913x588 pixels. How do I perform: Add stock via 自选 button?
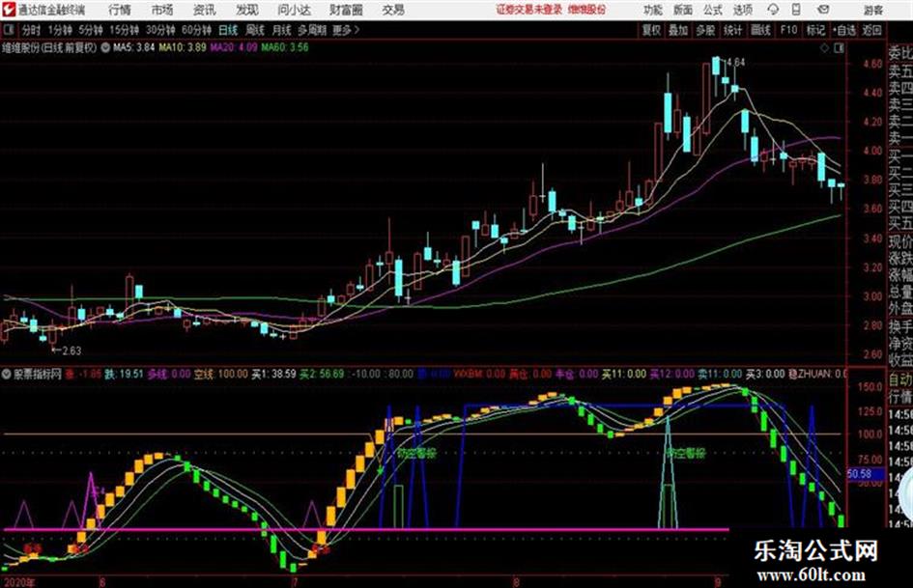pos(844,30)
